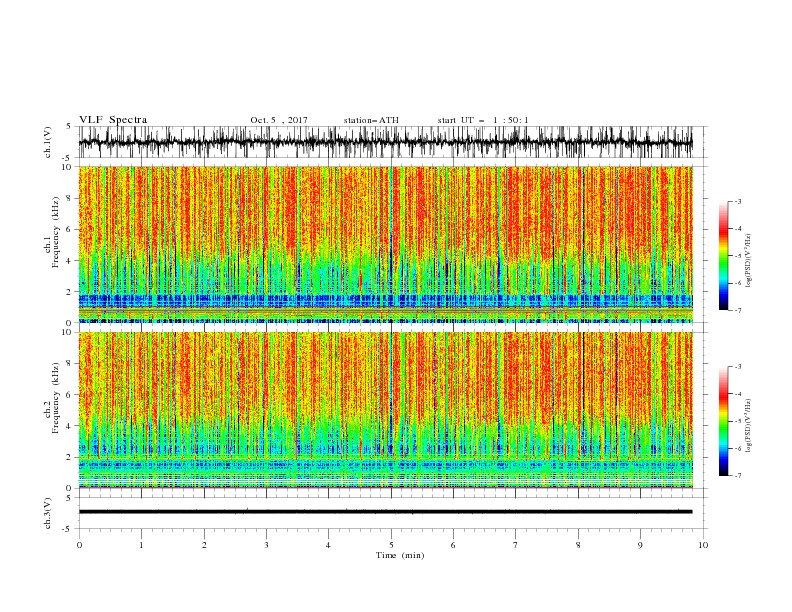
Task: Click the ch.1 spectrogram panel
Action: [386, 244]
